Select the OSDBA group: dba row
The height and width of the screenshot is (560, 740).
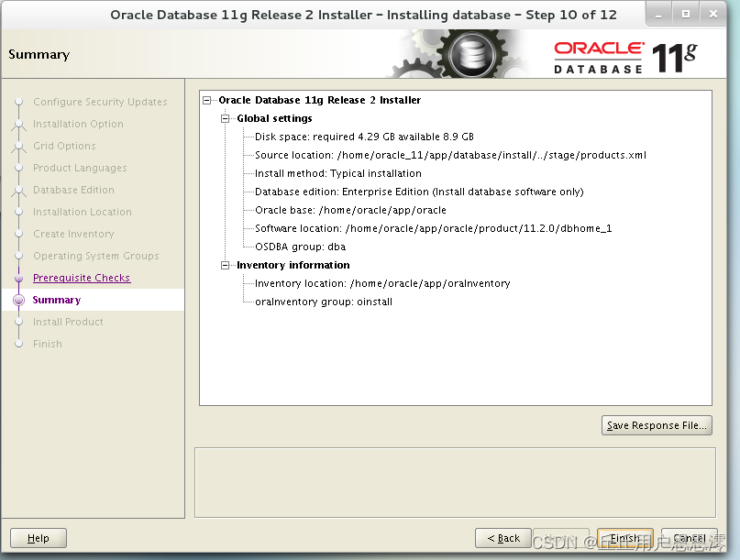point(300,247)
